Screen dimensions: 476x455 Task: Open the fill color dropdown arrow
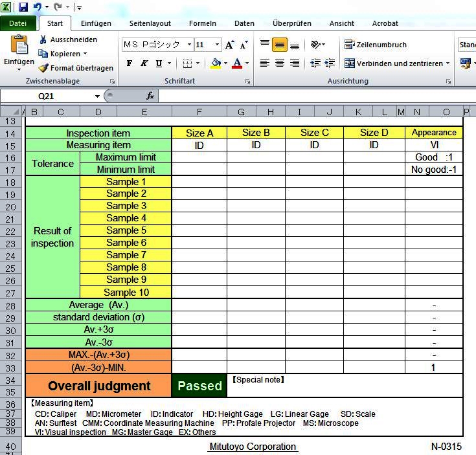coord(225,63)
